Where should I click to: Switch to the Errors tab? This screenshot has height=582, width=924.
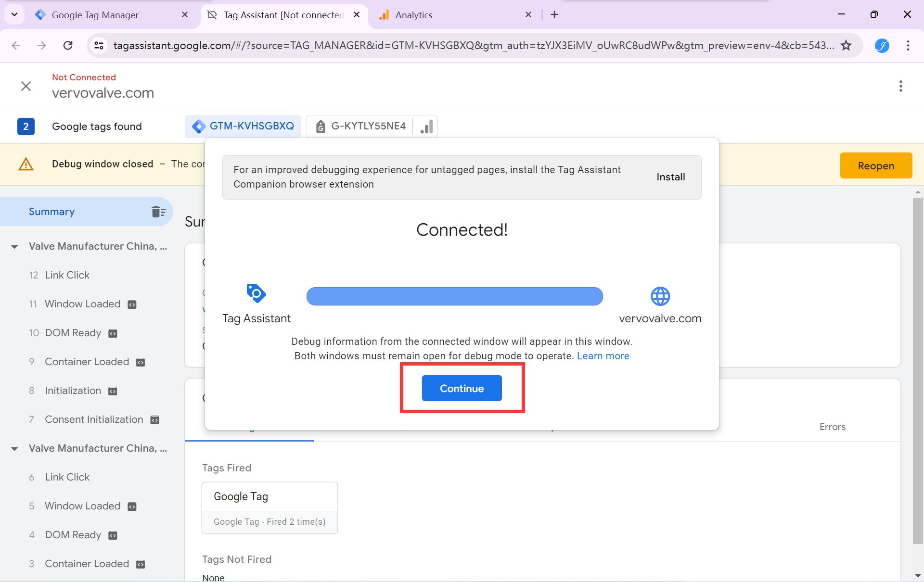coord(832,427)
